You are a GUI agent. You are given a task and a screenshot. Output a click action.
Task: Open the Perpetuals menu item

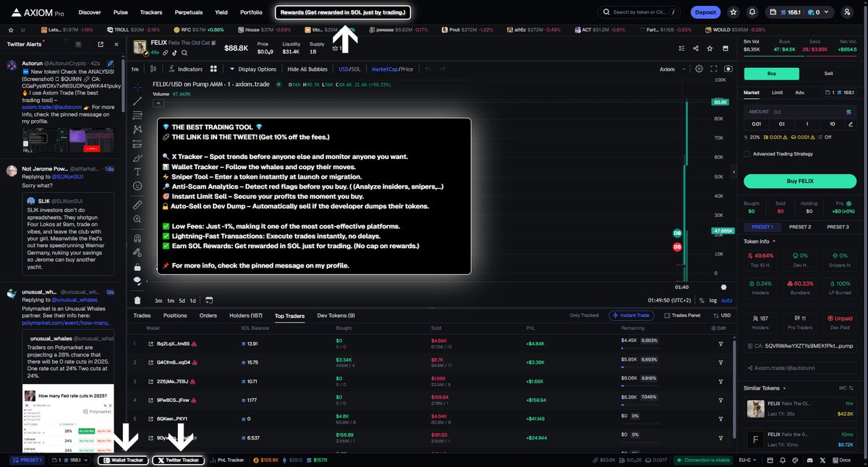[x=188, y=12]
